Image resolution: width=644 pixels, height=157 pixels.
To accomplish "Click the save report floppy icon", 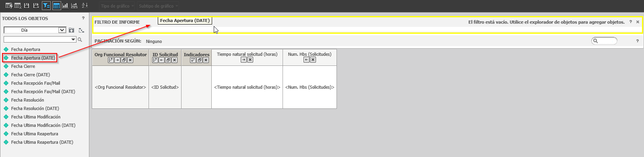I will point(27,6).
